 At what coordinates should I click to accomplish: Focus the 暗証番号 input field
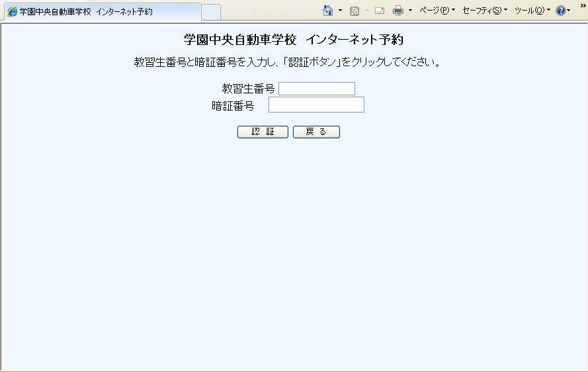[316, 105]
